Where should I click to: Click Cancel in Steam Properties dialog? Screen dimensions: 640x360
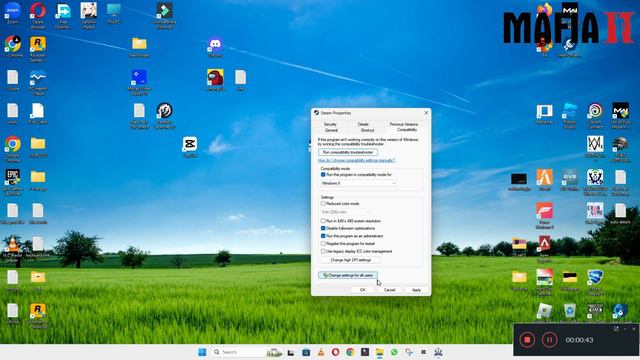tap(389, 290)
